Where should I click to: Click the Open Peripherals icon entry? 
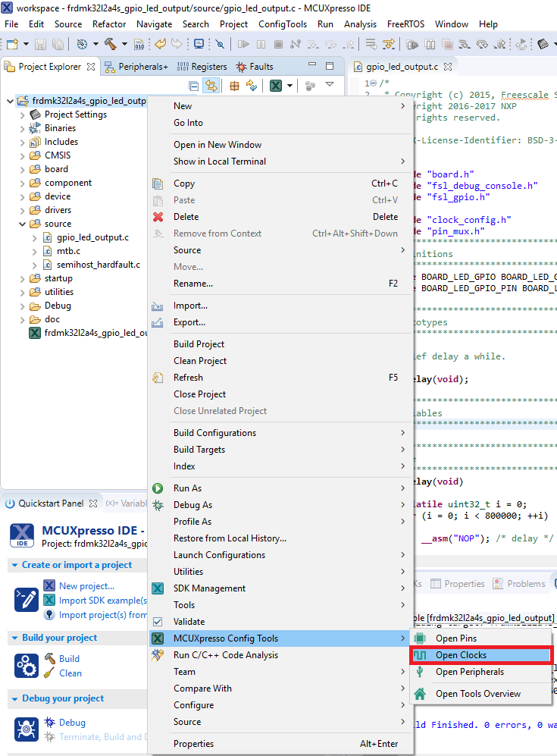(420, 672)
